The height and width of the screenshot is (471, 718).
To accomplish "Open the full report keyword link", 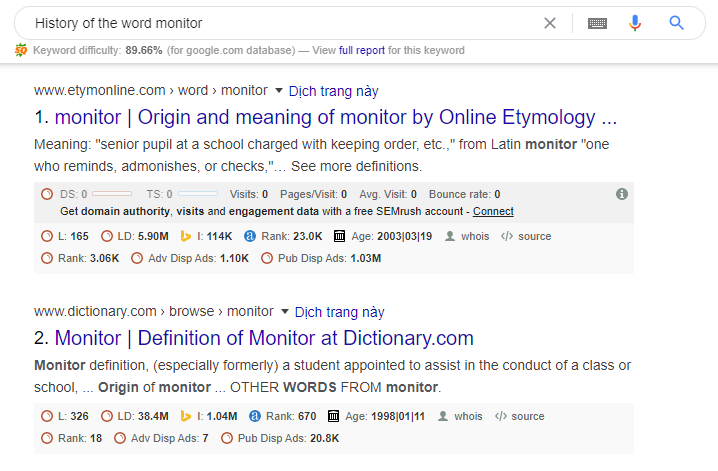I will [362, 50].
